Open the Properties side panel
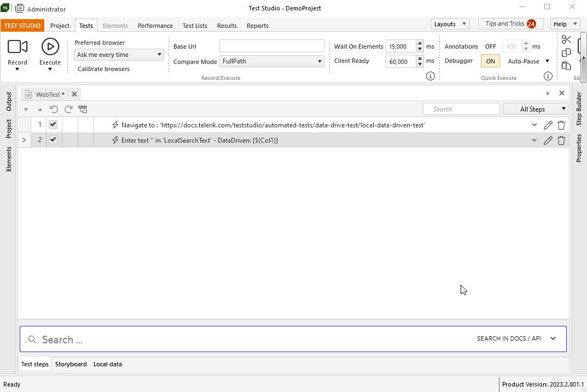587x392 pixels. [x=579, y=148]
